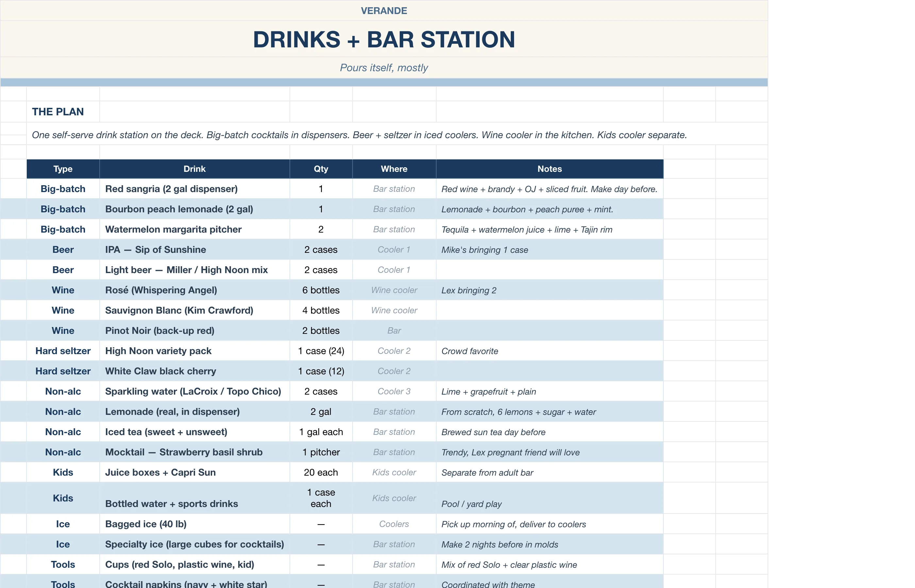Select the Light beer — Miller / High Noon mix cell
The height and width of the screenshot is (588, 915).
(194, 269)
